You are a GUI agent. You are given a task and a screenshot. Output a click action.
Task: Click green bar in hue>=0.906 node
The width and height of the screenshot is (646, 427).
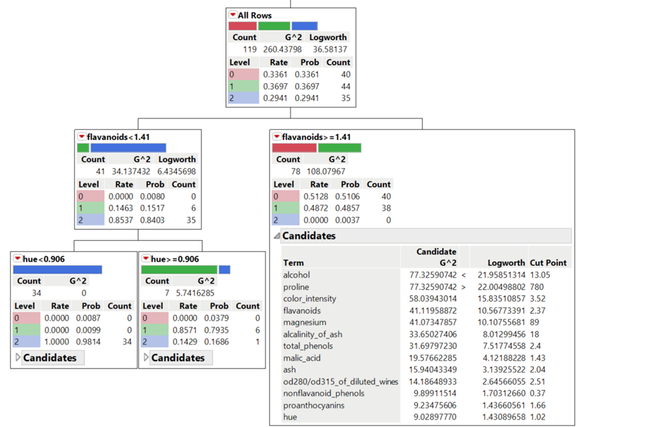(179, 270)
